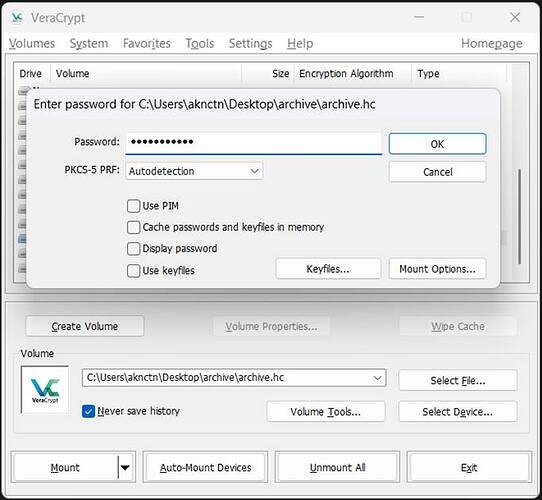Open the Settings menu
Screen dimensions: 542x500
250,44
